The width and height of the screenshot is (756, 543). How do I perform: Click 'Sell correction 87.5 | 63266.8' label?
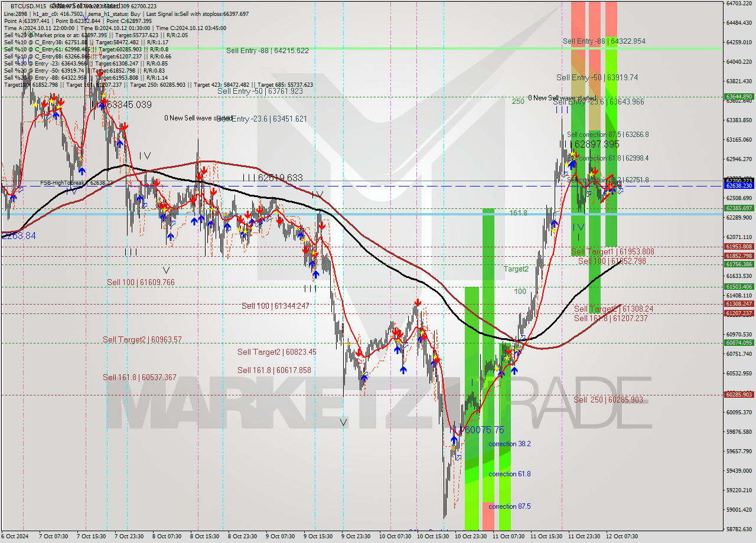[x=608, y=135]
